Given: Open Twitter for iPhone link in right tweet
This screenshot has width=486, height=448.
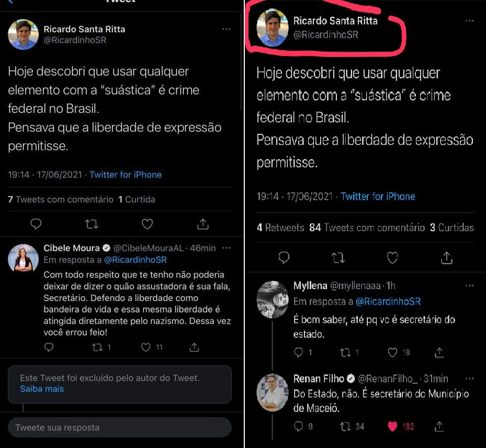Looking at the screenshot, I should [x=378, y=197].
